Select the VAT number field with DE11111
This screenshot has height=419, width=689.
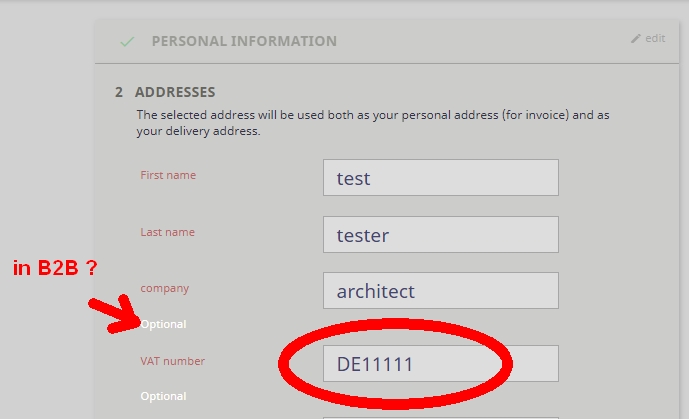pos(440,364)
